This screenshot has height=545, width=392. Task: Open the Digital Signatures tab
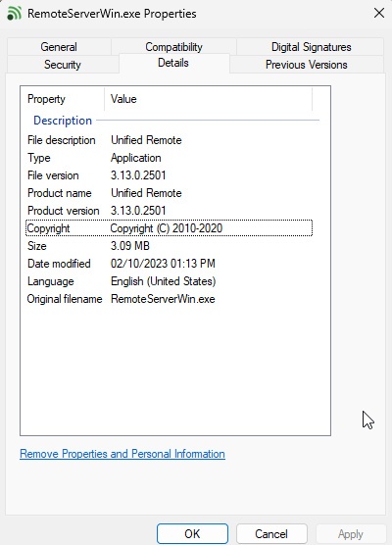311,47
